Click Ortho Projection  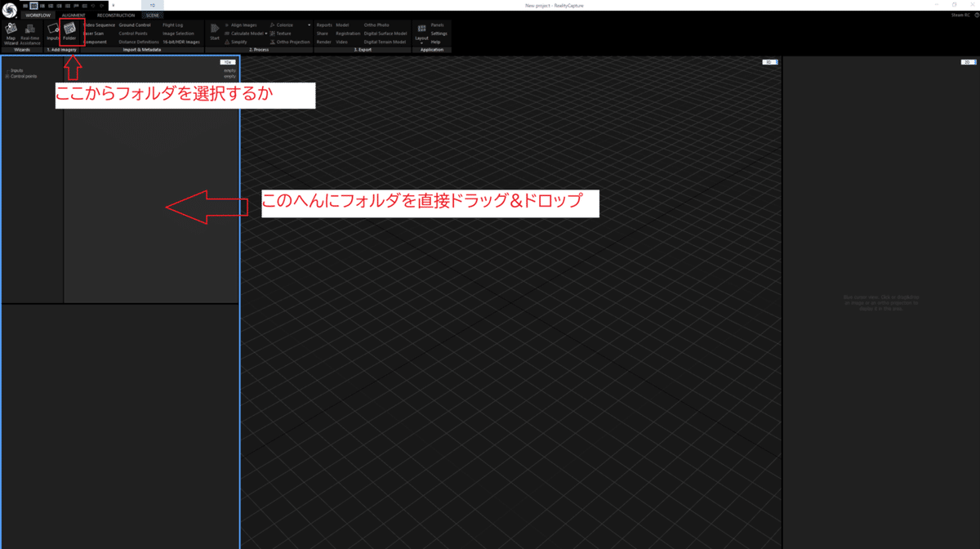pos(290,42)
